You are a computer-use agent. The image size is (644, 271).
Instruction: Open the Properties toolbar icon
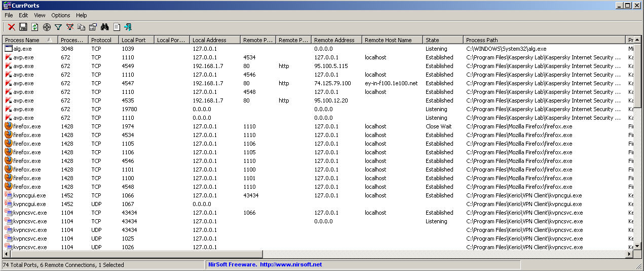point(93,27)
